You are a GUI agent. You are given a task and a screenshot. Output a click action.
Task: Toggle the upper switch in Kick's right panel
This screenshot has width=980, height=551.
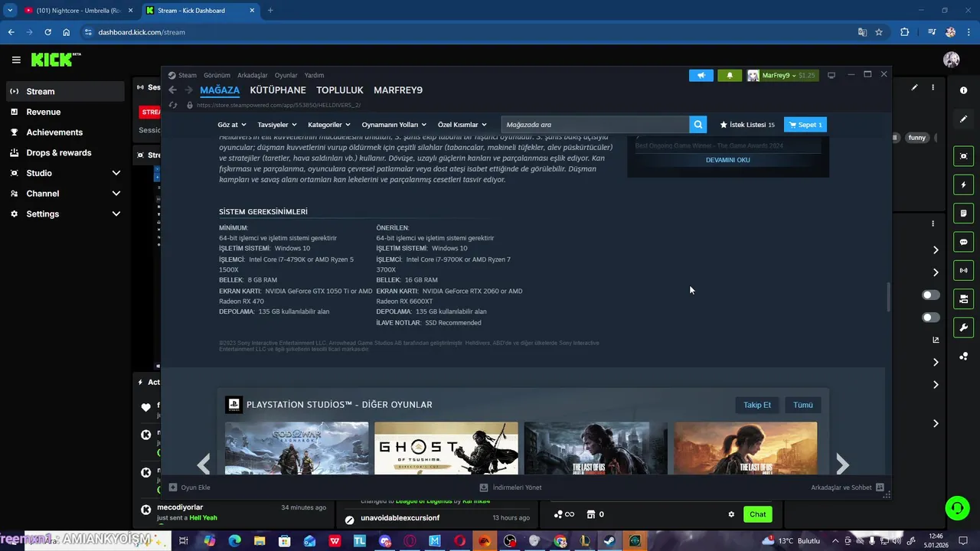click(x=931, y=295)
